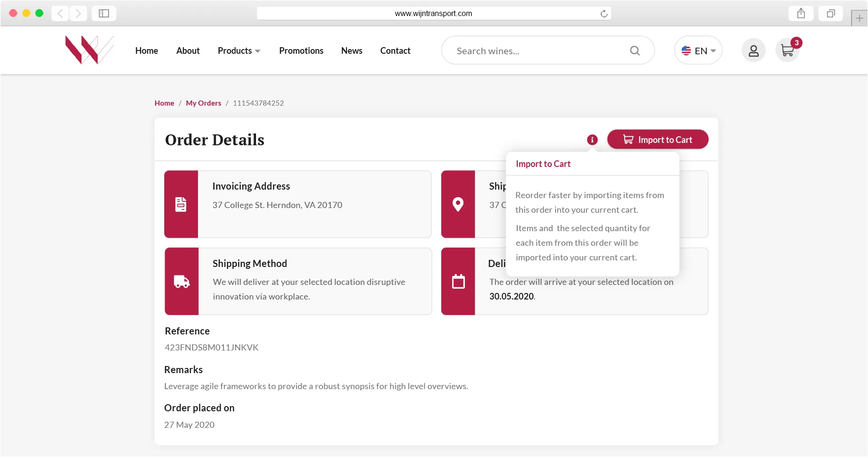The width and height of the screenshot is (868, 458).
Task: Open the EN language selector
Action: (698, 50)
